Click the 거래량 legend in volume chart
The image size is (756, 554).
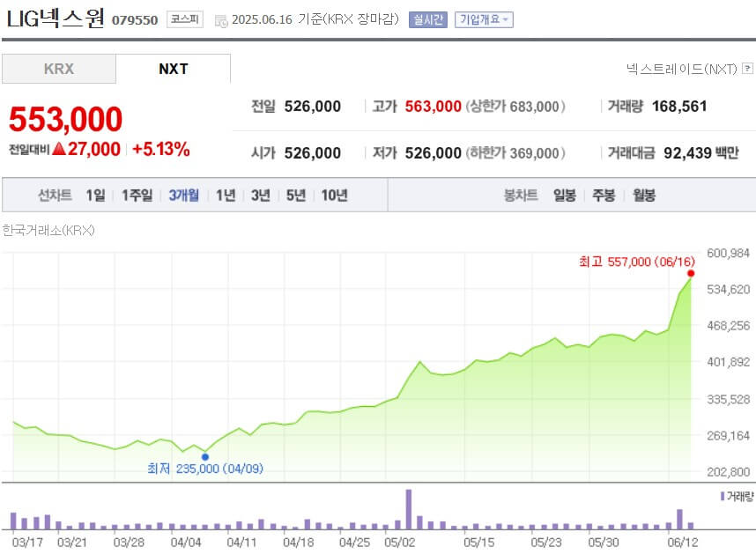[737, 496]
